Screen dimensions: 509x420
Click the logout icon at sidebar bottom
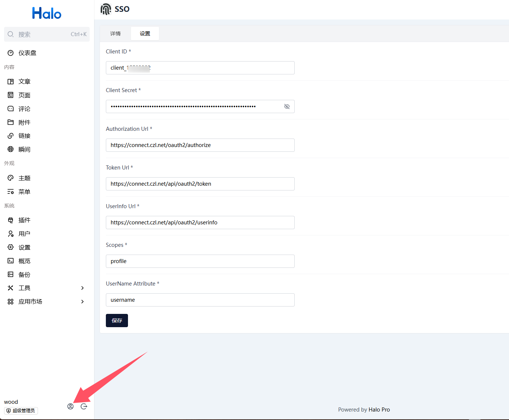click(84, 406)
